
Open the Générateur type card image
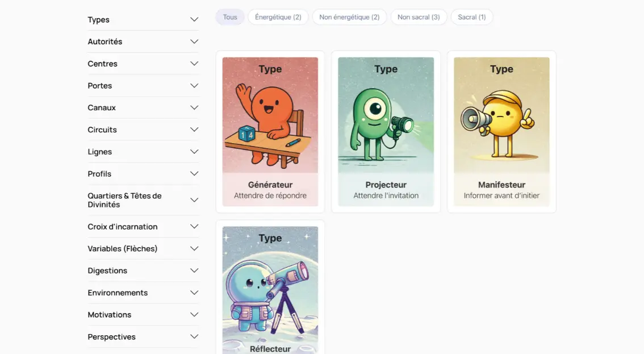click(270, 115)
